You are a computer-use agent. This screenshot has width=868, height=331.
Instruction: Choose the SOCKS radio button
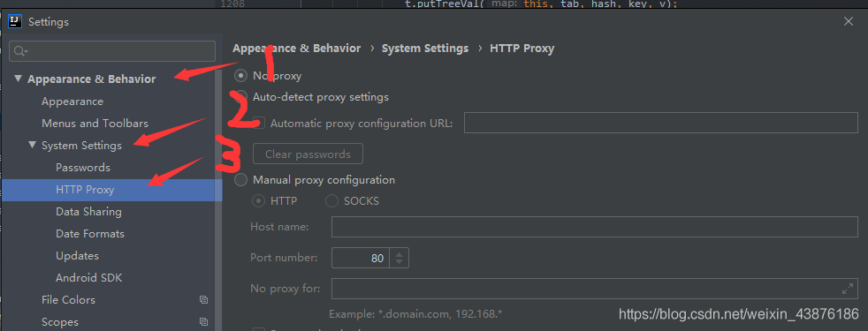coord(331,201)
